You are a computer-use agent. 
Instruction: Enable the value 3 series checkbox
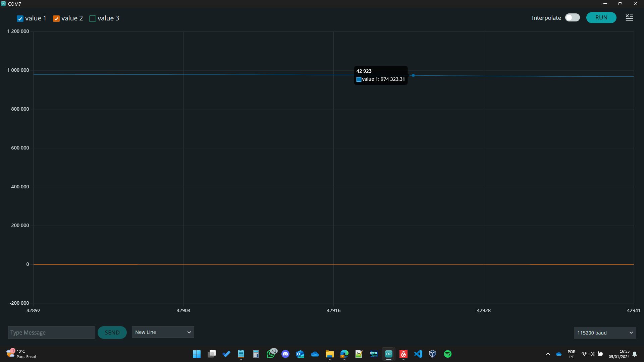tap(93, 19)
